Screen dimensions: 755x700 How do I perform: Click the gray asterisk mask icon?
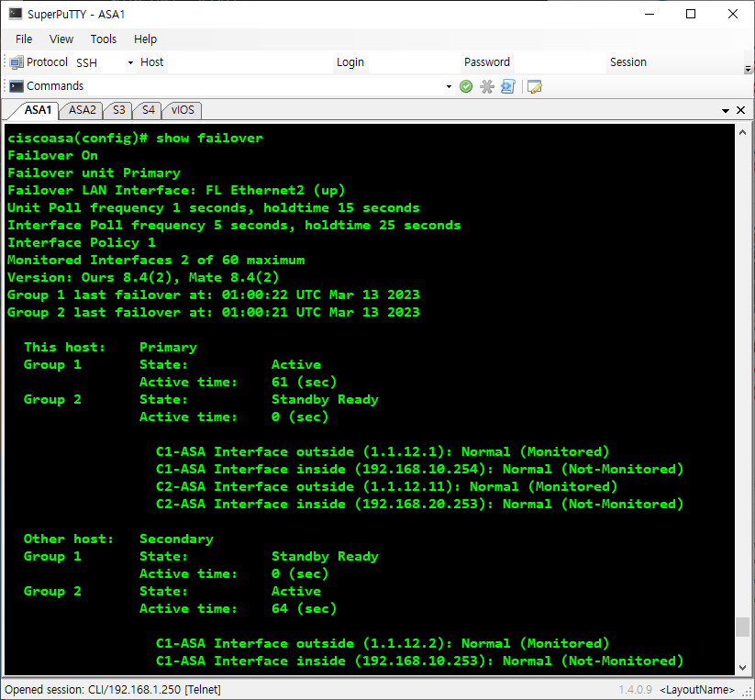487,86
